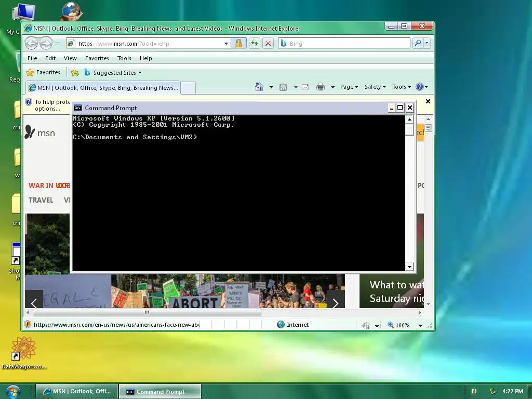
Task: Stop loading with the red X button
Action: coord(268,43)
